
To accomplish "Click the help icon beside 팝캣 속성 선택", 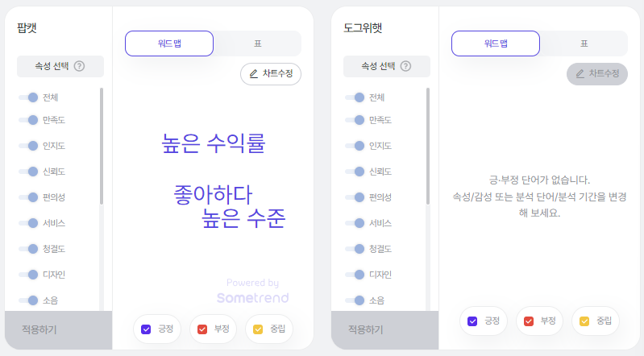I will pos(79,66).
